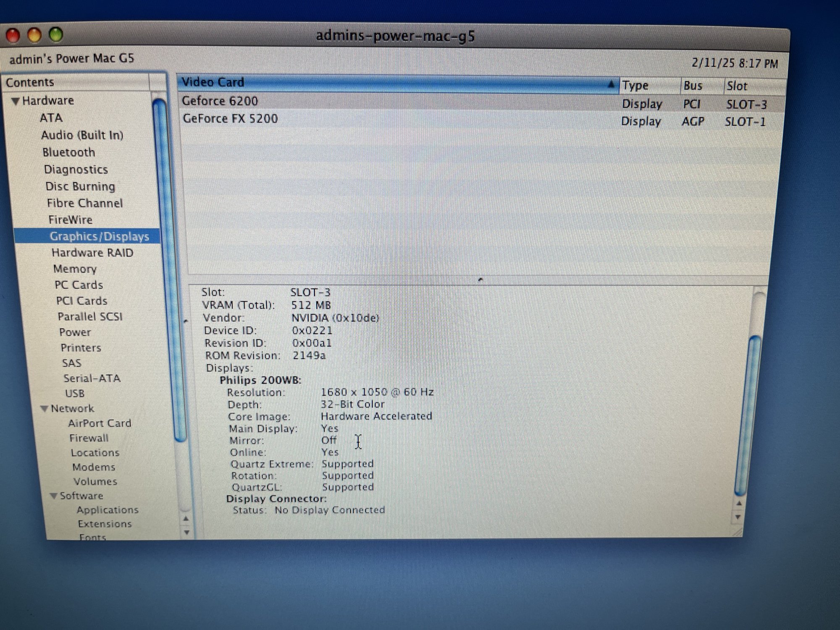Zoom window with the green button

56,35
